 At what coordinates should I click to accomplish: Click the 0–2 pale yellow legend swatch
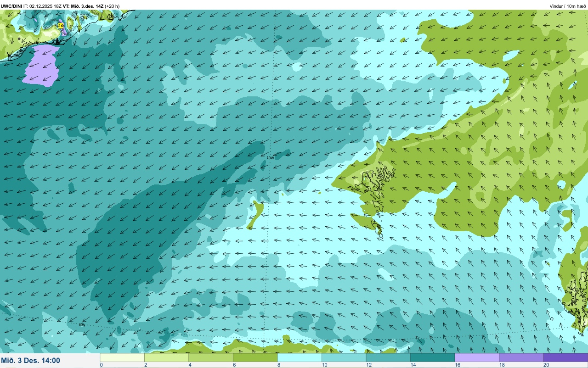tap(122, 357)
